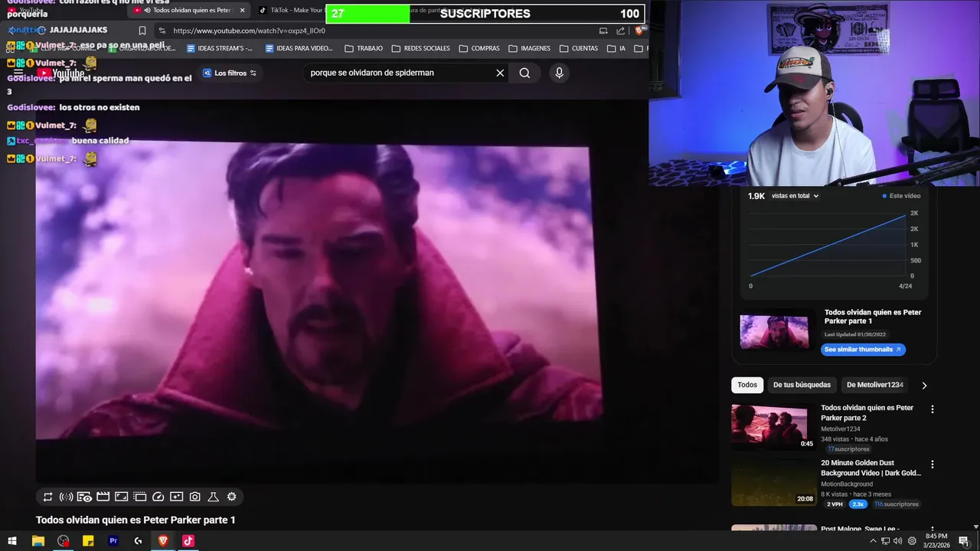Click the audio boost broadcast icon below video

tap(66, 497)
